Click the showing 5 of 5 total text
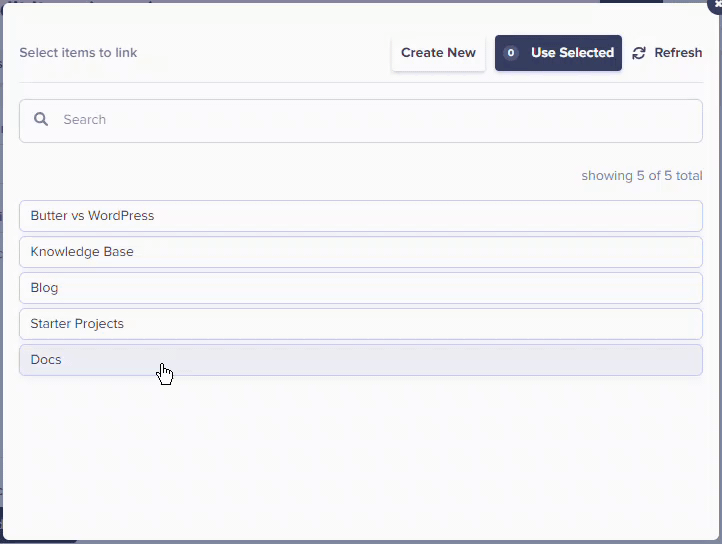Viewport: 722px width, 544px height. pyautogui.click(x=642, y=175)
